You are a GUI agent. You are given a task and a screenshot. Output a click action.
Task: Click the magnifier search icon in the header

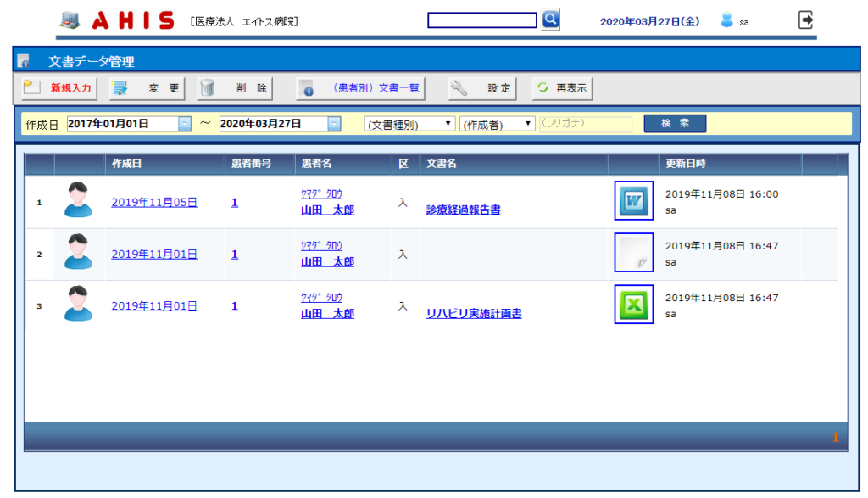click(550, 20)
